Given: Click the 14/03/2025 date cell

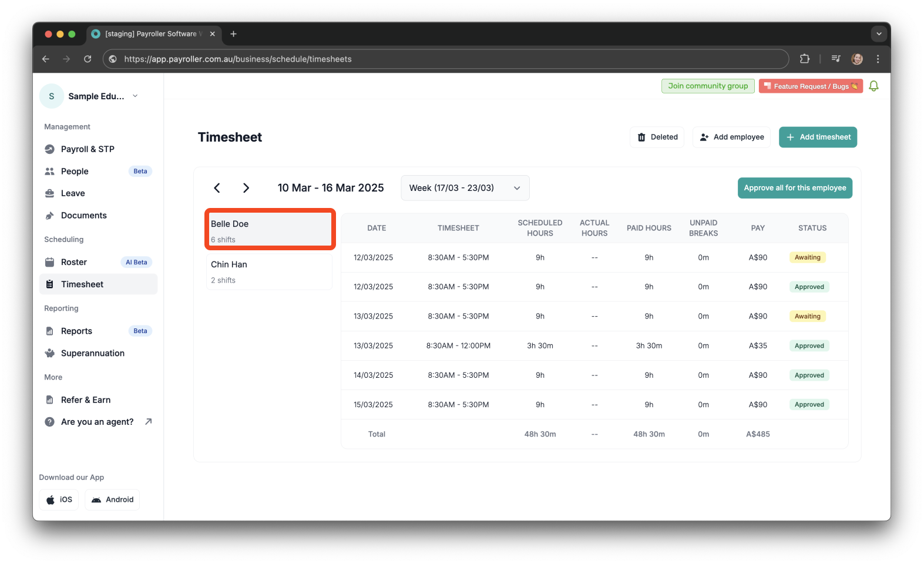Looking at the screenshot, I should (x=373, y=375).
